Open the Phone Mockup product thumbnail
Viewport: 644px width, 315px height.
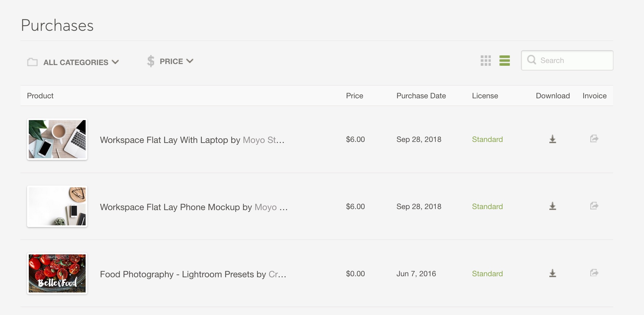(57, 206)
